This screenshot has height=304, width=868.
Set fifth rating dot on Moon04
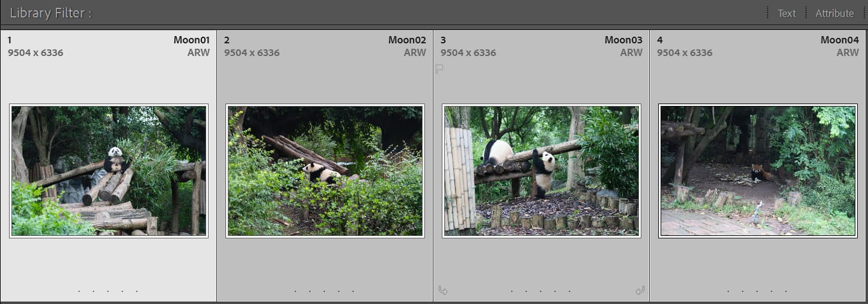786,292
